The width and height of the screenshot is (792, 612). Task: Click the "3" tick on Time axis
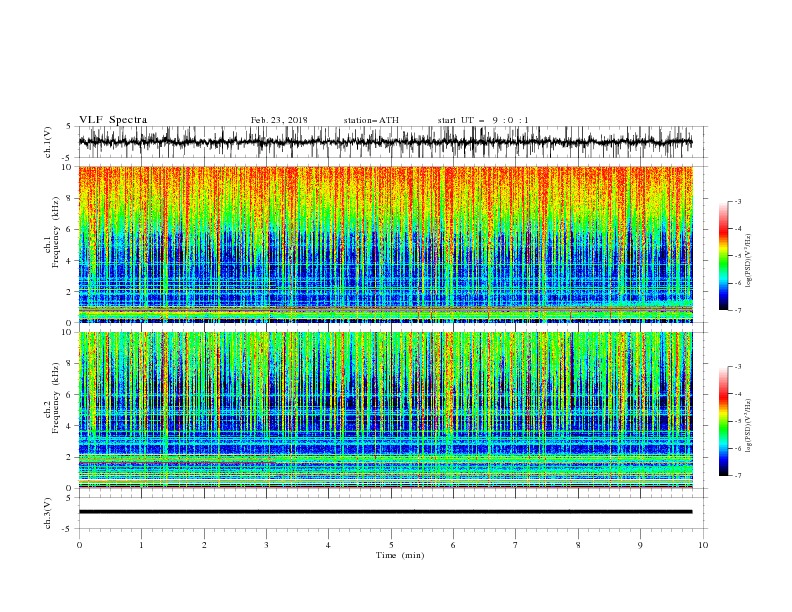[x=266, y=545]
